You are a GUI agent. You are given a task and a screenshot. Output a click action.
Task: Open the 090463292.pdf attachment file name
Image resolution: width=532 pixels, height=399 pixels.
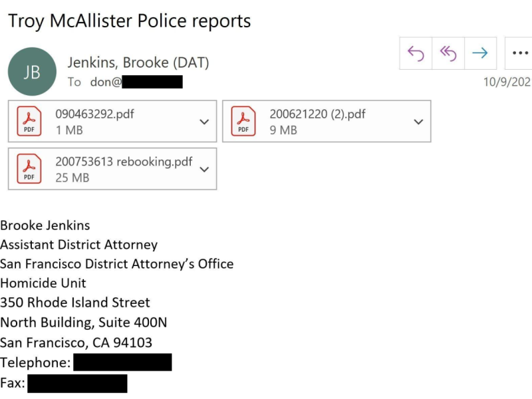point(94,114)
